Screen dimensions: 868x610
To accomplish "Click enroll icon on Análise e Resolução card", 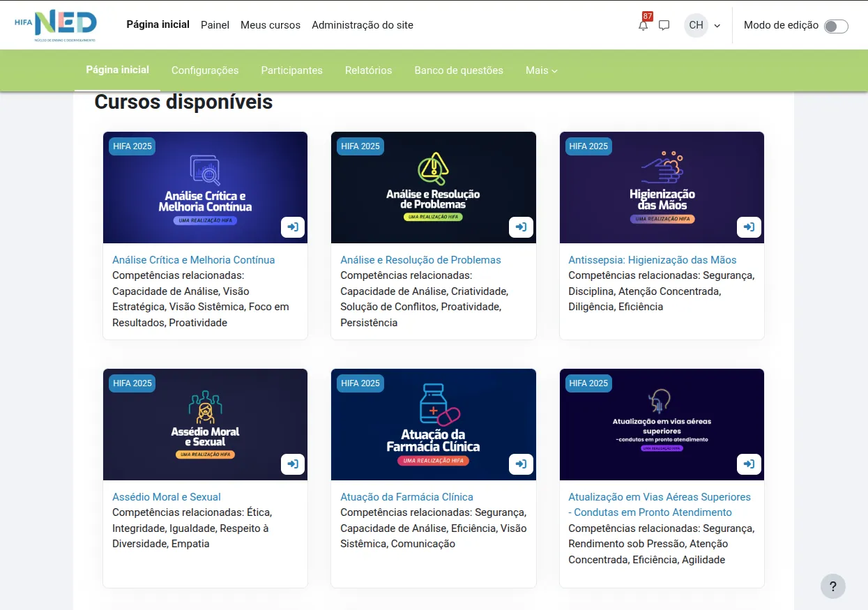I will coord(521,227).
